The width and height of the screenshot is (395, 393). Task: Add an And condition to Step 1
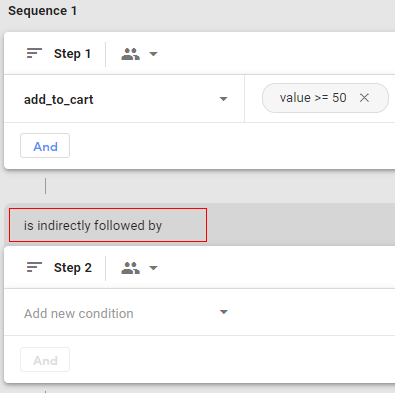tap(45, 146)
